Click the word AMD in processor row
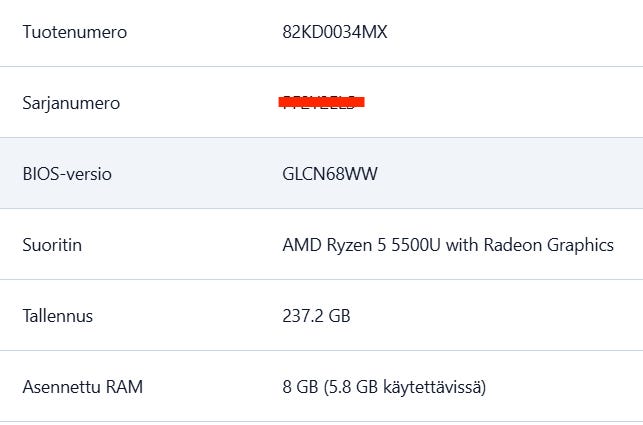The height and width of the screenshot is (425, 643). (302, 245)
